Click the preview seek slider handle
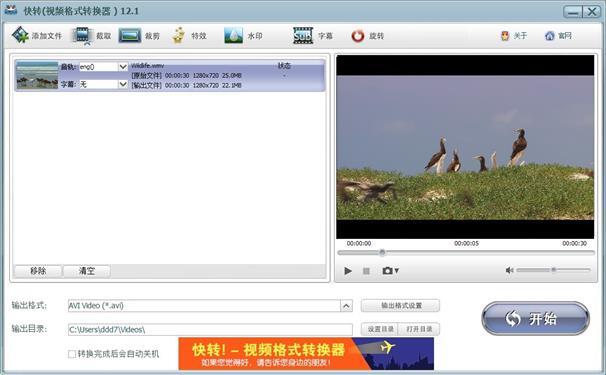 click(382, 252)
